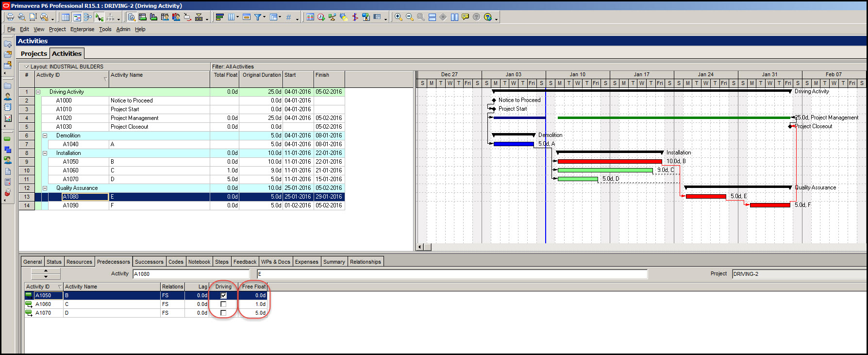
Task: Click the Projects folder icon in sidebar
Action: click(8, 85)
